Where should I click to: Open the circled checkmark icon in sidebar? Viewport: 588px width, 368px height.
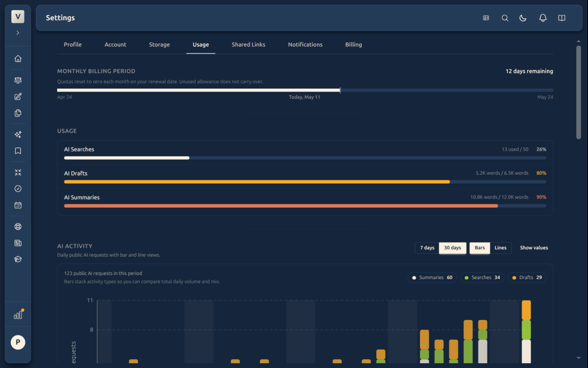click(x=18, y=189)
